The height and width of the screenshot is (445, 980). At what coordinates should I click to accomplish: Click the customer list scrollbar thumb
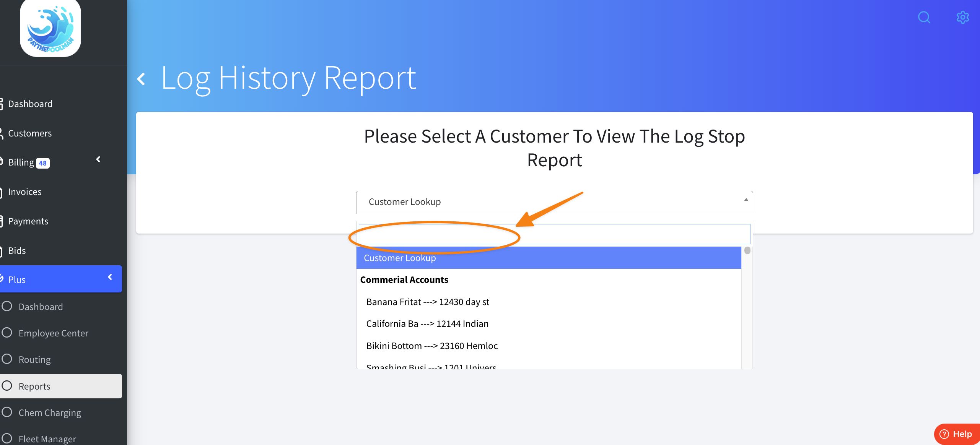click(747, 251)
